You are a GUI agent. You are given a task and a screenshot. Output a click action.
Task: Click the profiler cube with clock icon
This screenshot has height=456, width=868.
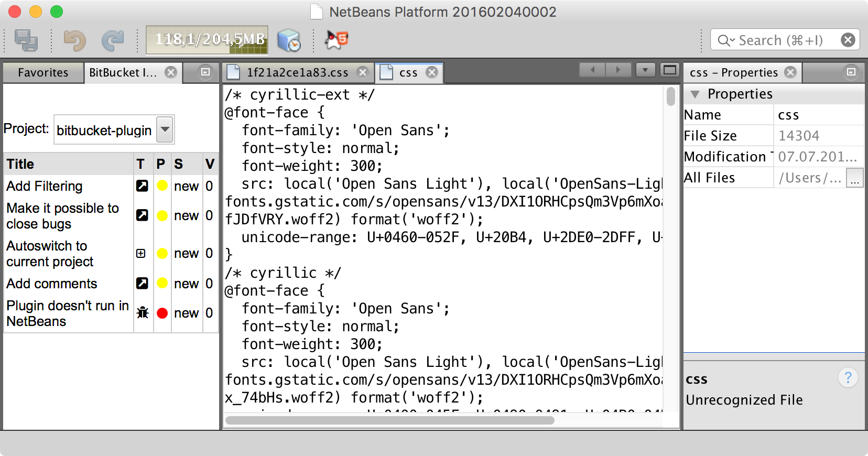(288, 40)
